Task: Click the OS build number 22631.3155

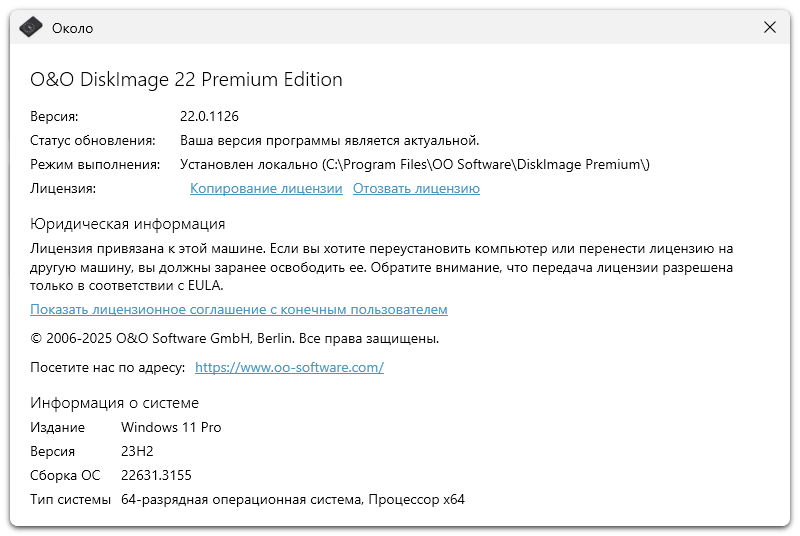Action: (156, 475)
